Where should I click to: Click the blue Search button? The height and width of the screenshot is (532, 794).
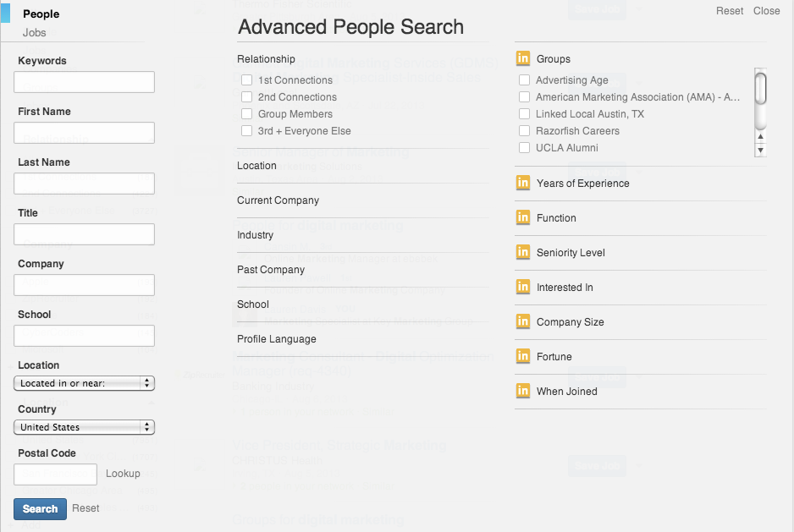tap(39, 508)
